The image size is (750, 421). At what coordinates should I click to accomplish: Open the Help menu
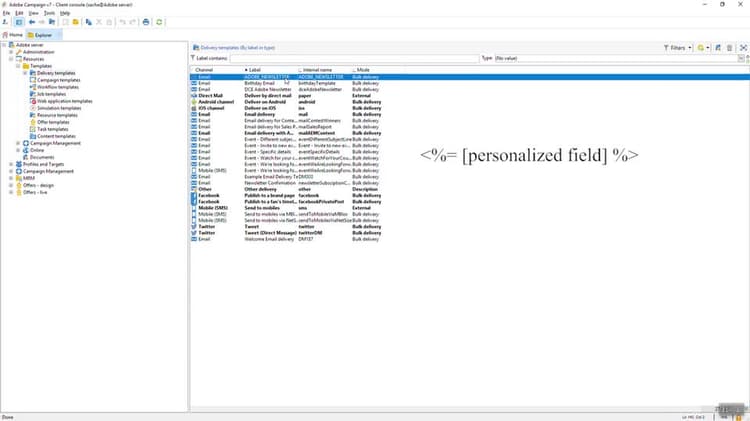(x=65, y=13)
